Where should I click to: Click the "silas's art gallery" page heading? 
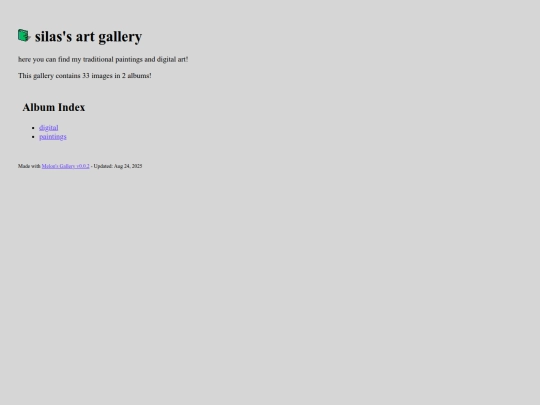pyautogui.click(x=88, y=37)
